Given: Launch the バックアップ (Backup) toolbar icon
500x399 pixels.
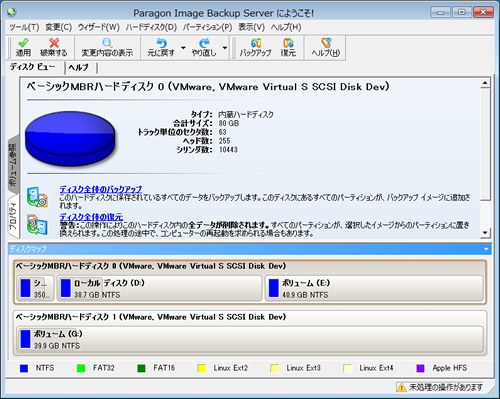Looking at the screenshot, I should [x=256, y=43].
